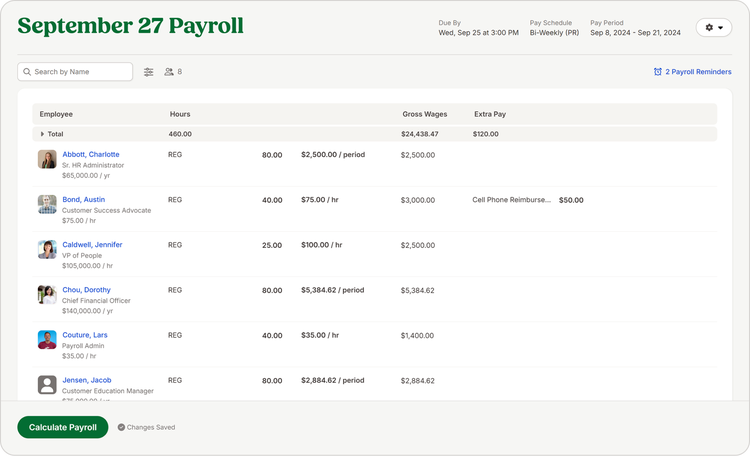Click Chou's 80.00 hours value
The width and height of the screenshot is (750, 456).
pyautogui.click(x=272, y=290)
